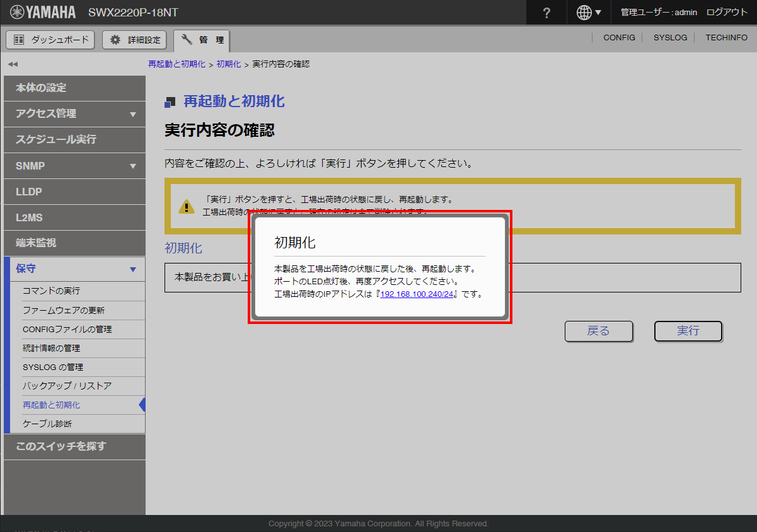Screen dimensions: 757x532
Task: Collapse the sidebar with double-arrow icon
Action: pos(13,64)
